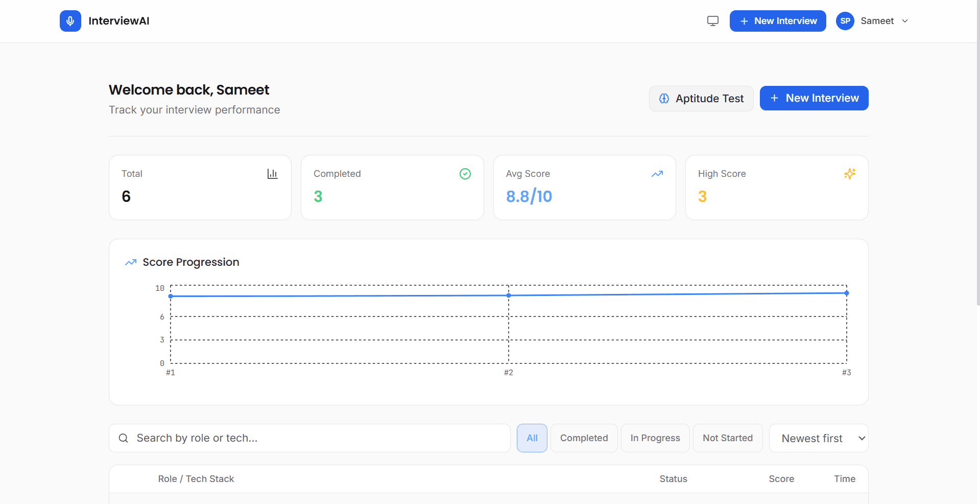
Task: Click the bar chart icon in Total card
Action: (x=273, y=174)
